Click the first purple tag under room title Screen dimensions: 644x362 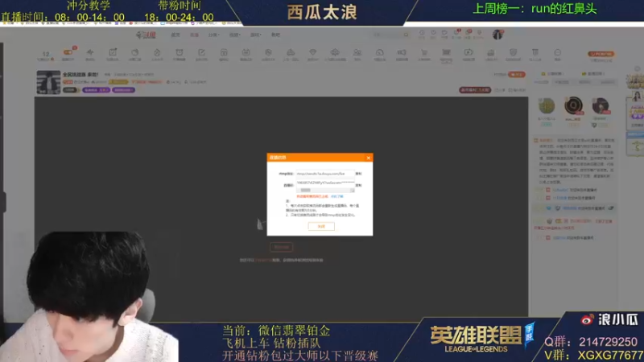pos(96,90)
